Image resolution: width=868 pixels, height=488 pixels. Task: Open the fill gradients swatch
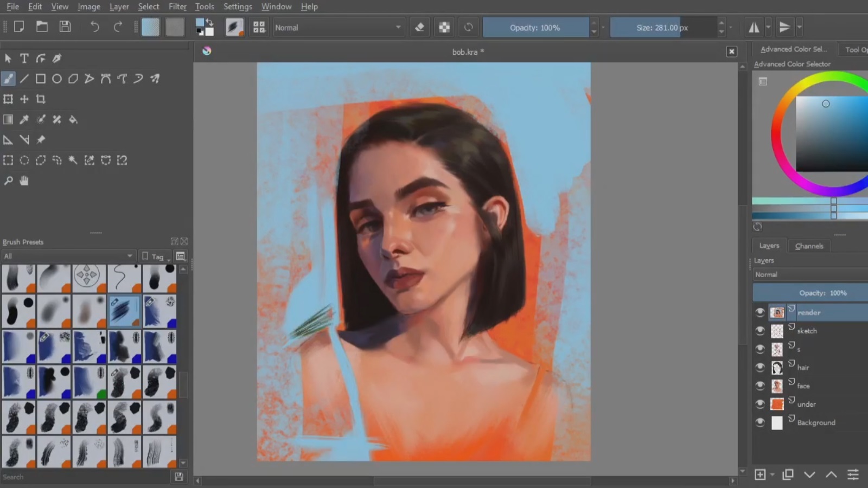tap(151, 27)
